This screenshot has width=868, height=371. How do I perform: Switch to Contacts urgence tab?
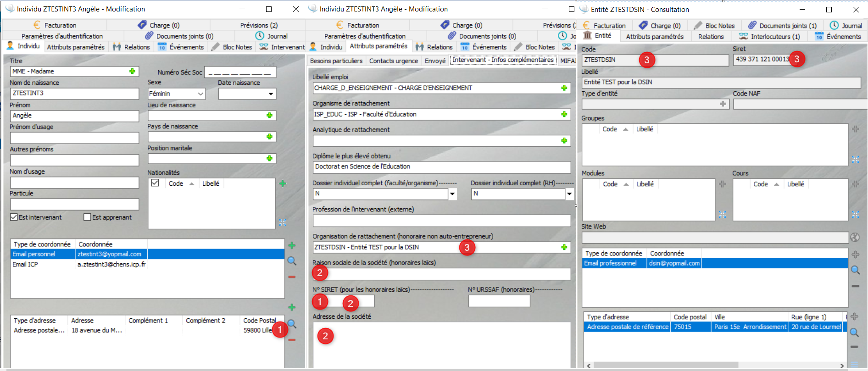click(393, 61)
